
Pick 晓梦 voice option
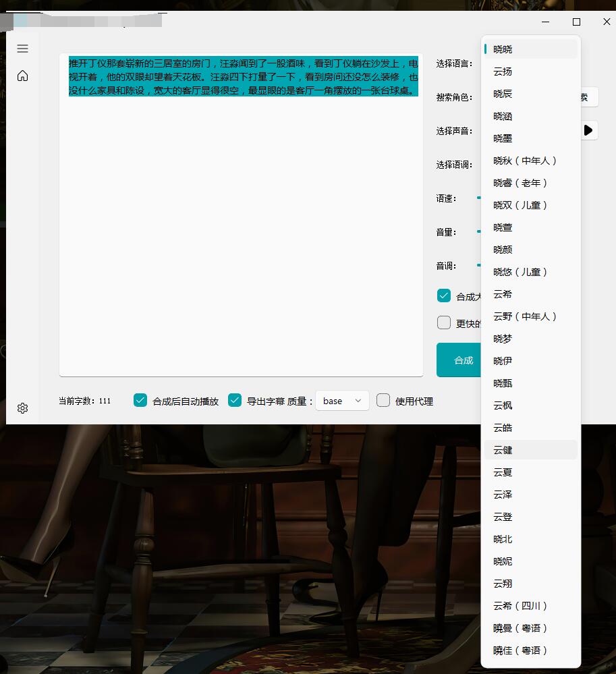[x=531, y=339]
